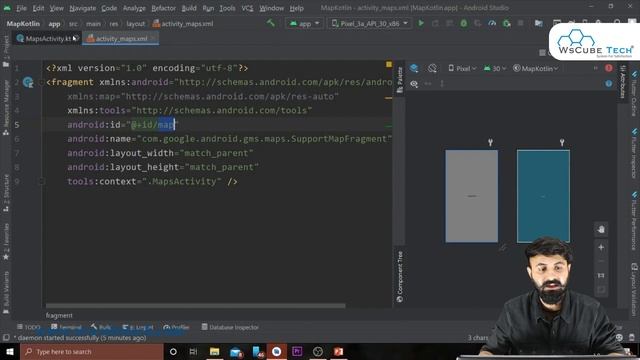Open the Project tool window sidebar tab
This screenshot has height=360, width=640.
pyautogui.click(x=6, y=50)
